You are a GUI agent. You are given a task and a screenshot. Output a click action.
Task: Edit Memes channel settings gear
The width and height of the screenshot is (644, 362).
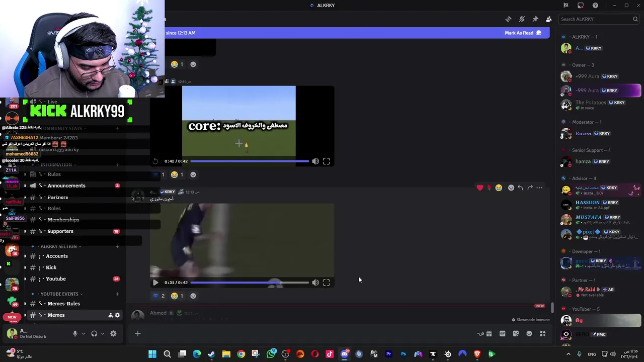[118, 315]
